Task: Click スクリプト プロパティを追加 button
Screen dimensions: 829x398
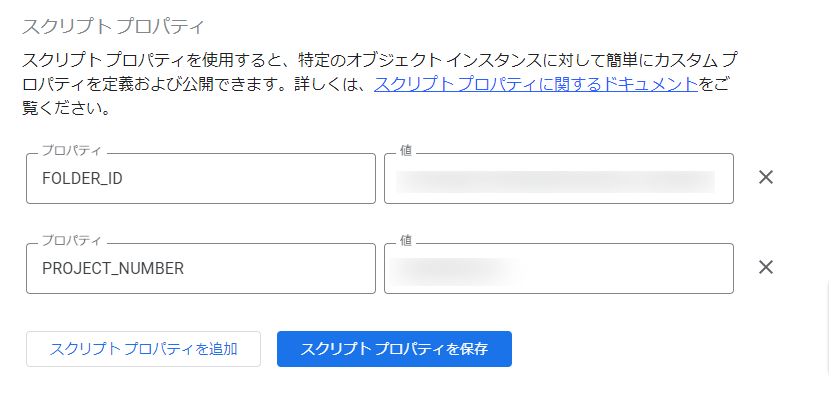Action: click(143, 349)
